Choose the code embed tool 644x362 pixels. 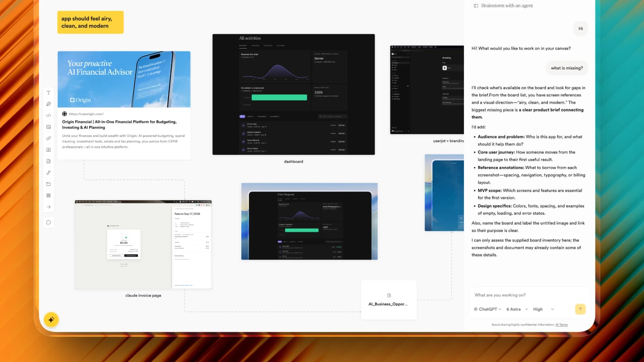[49, 115]
